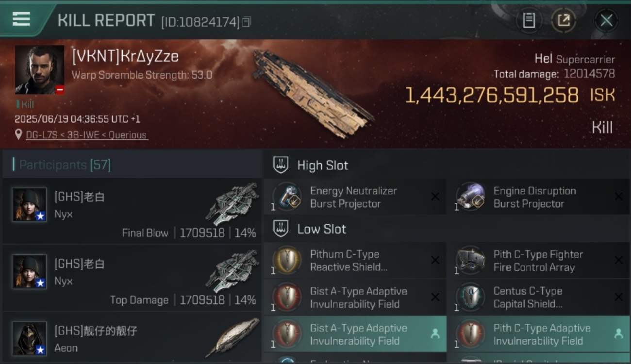This screenshot has width=631, height=364.
Task: Click the Pith C-Type Fighter Fire Control icon
Action: pos(471,261)
